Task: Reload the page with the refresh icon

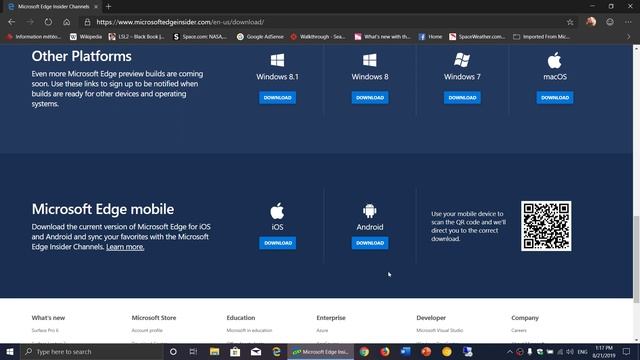Action: pyautogui.click(x=48, y=22)
